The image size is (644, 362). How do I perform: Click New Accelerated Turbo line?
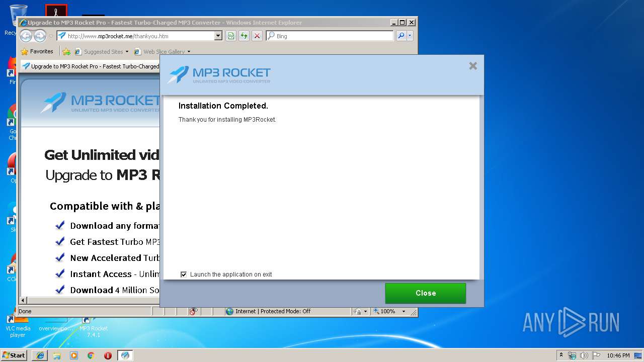(x=107, y=258)
